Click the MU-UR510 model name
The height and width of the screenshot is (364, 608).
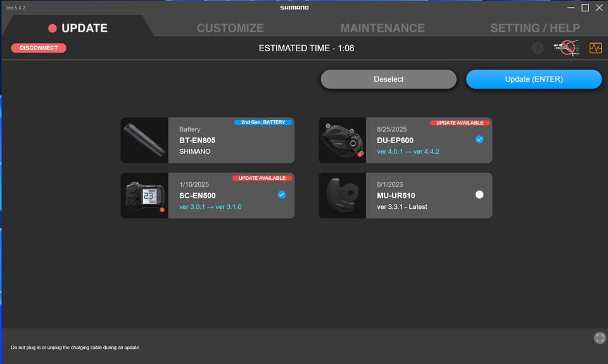pos(396,196)
